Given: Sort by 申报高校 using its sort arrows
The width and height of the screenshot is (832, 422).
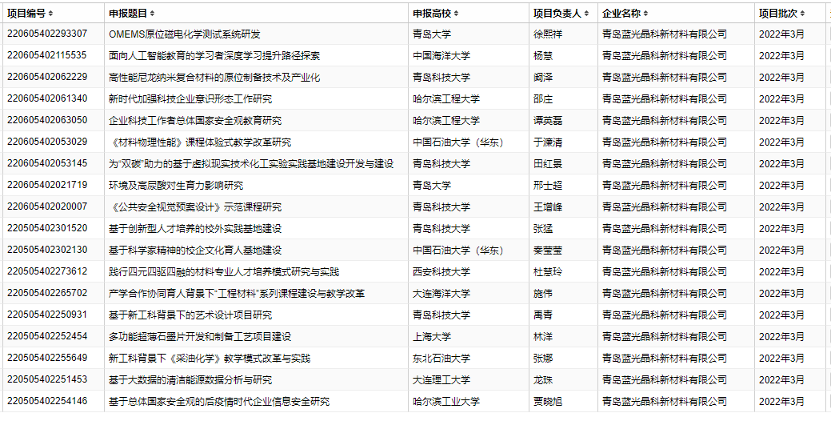Looking at the screenshot, I should pyautogui.click(x=456, y=13).
